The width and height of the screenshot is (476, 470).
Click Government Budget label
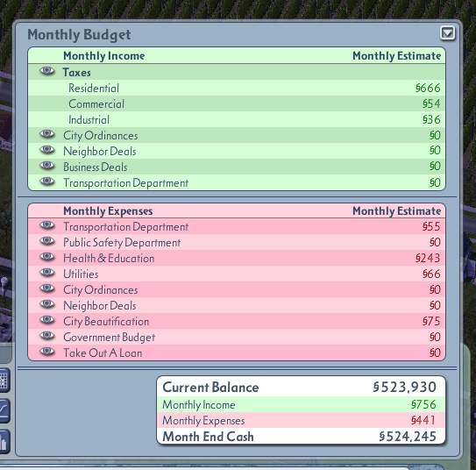(x=110, y=338)
